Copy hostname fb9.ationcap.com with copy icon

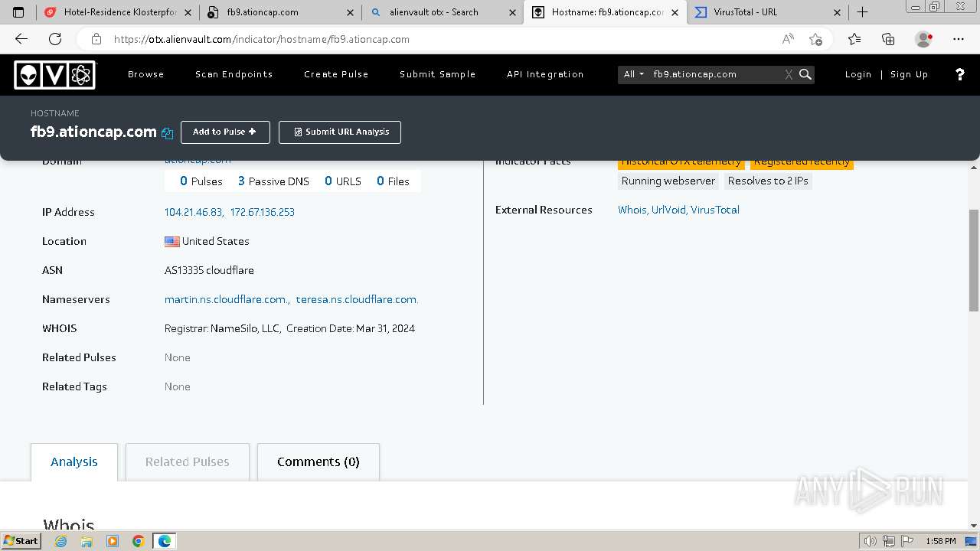(x=168, y=133)
